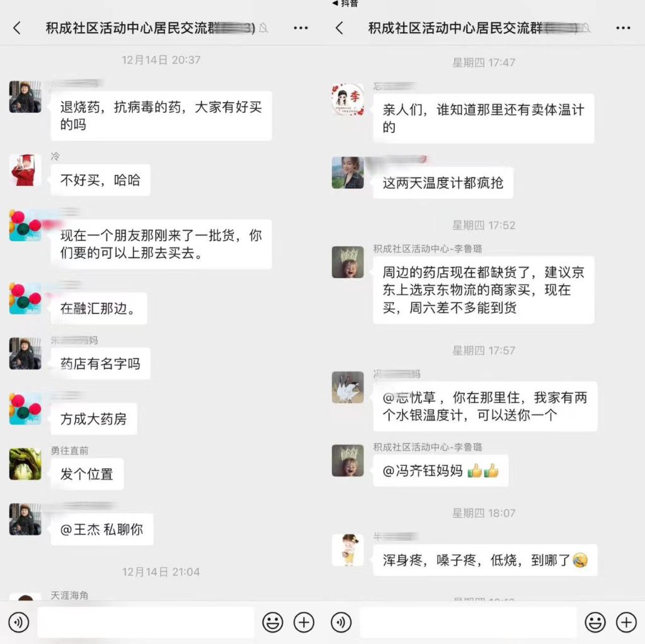Click the left chat message input field
Image resolution: width=645 pixels, height=644 pixels.
tap(146, 622)
